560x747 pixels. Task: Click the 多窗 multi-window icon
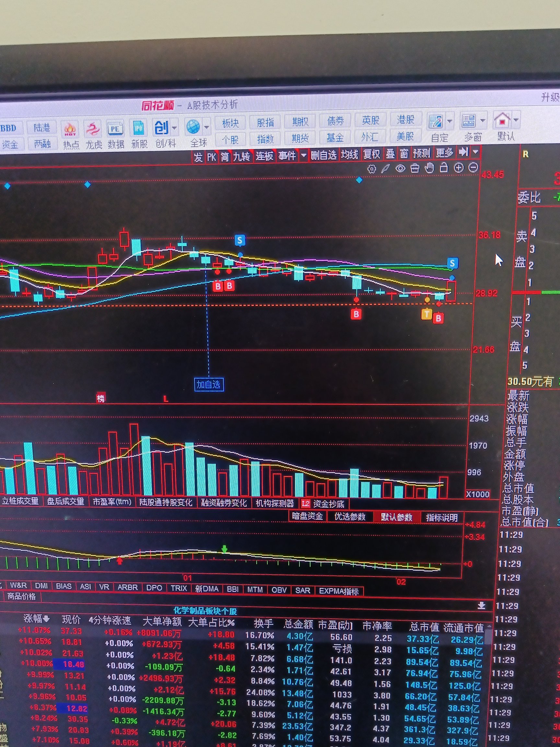tap(469, 121)
